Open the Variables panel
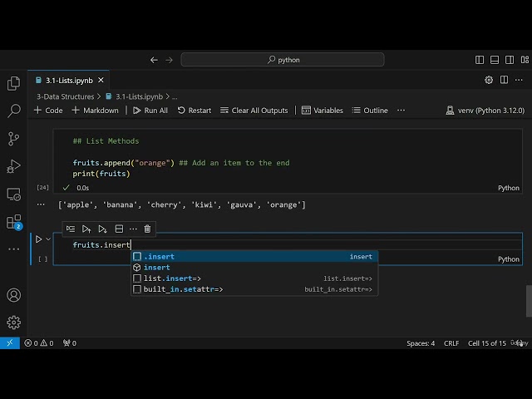This screenshot has height=399, width=532. (x=323, y=111)
